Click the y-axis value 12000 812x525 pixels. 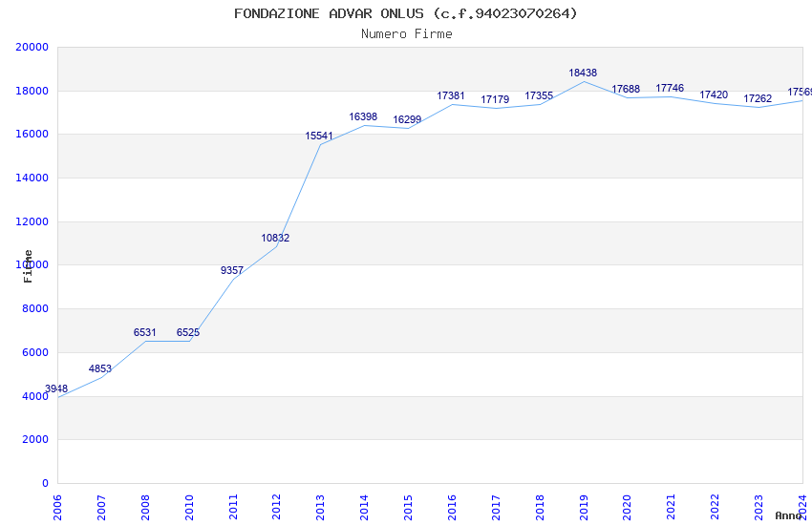pyautogui.click(x=32, y=221)
